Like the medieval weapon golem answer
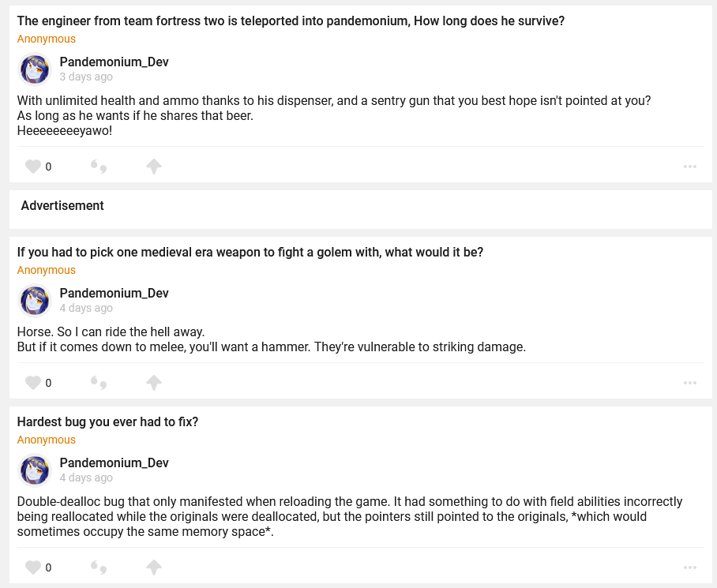717x588 pixels. coord(33,383)
